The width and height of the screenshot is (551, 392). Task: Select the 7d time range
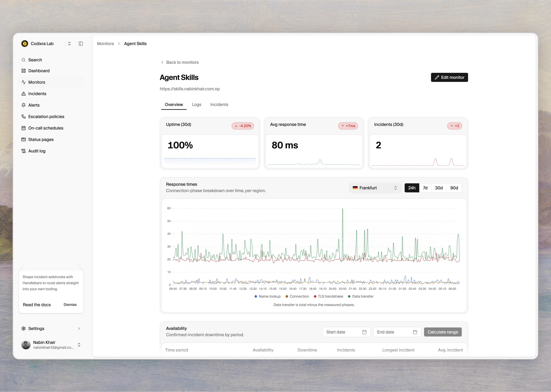tap(425, 188)
